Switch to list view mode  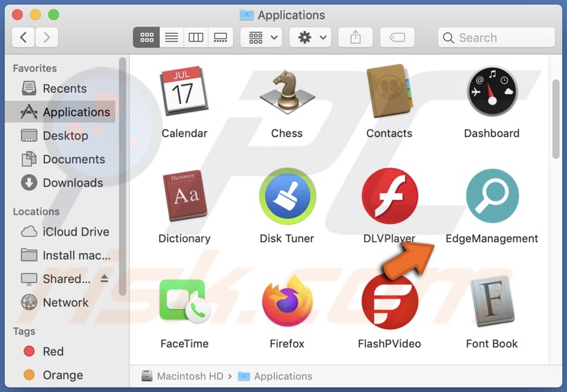click(172, 37)
